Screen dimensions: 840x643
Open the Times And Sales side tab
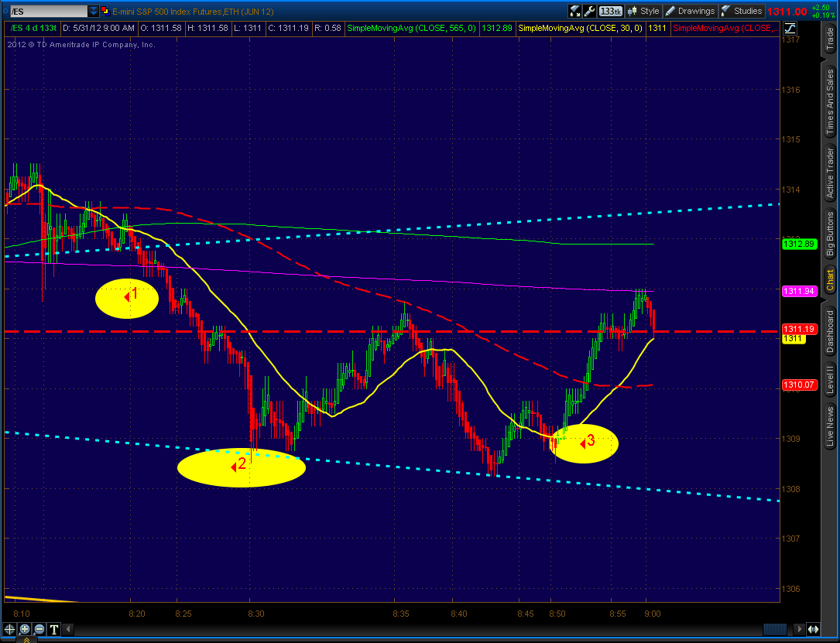click(x=830, y=101)
